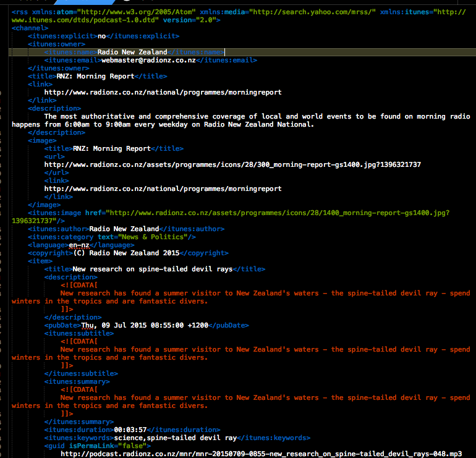Screen dimensions: 476x458
Task: Click the closing </itunes:owner> tag
Action: click(58, 68)
